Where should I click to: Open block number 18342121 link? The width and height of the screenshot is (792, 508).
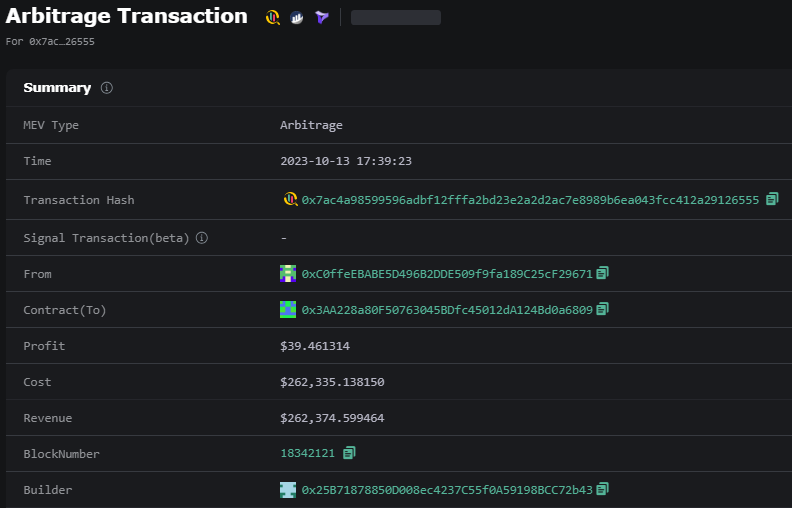pyautogui.click(x=308, y=453)
